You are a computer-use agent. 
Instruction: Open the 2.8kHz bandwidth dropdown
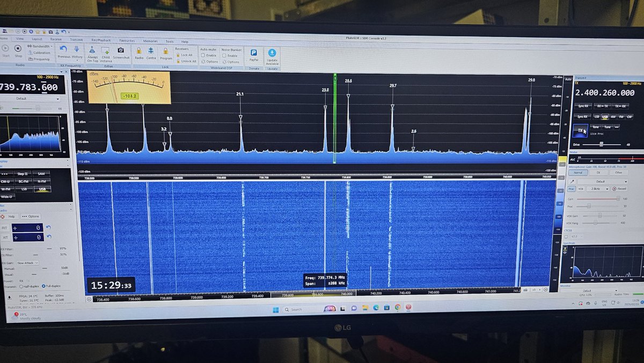(x=598, y=188)
